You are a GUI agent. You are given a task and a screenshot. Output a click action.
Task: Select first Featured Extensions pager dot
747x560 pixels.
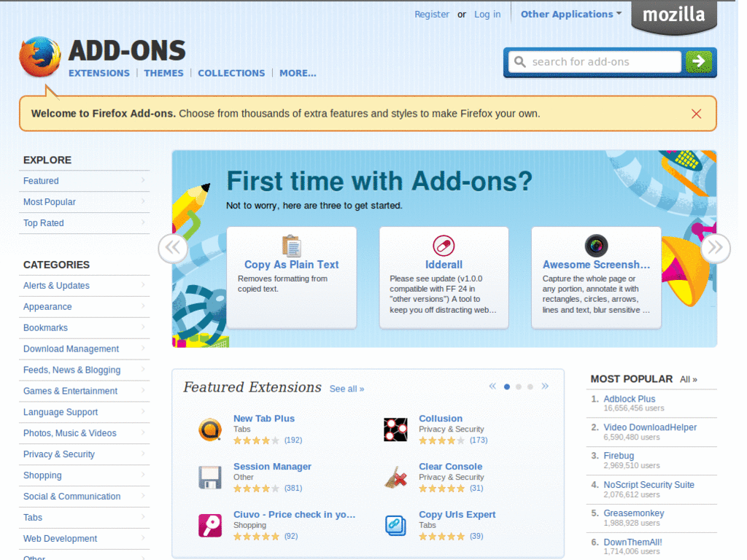(507, 386)
